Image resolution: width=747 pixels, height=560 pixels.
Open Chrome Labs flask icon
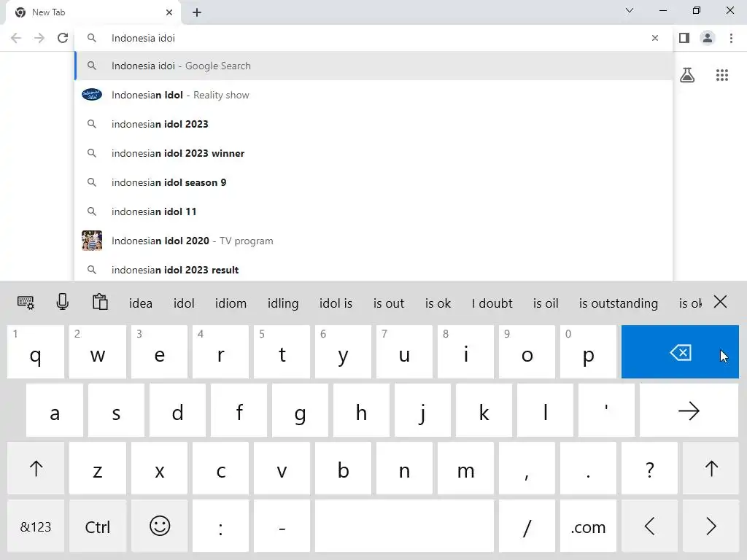687,75
